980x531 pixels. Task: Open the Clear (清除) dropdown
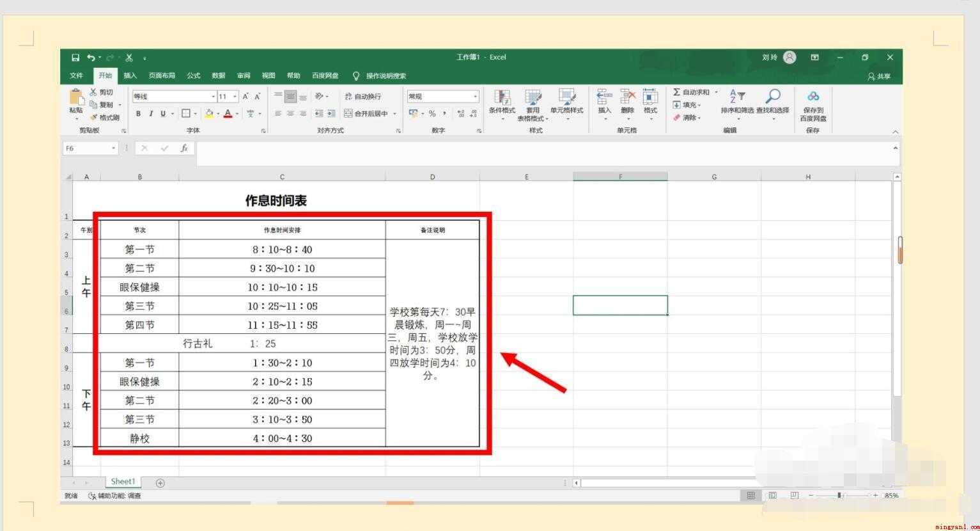687,118
